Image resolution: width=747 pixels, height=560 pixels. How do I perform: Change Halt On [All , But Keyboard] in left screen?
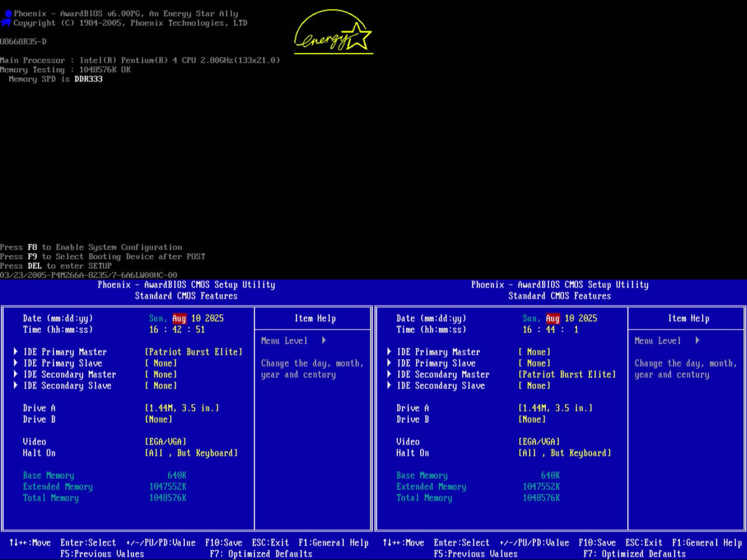(191, 453)
